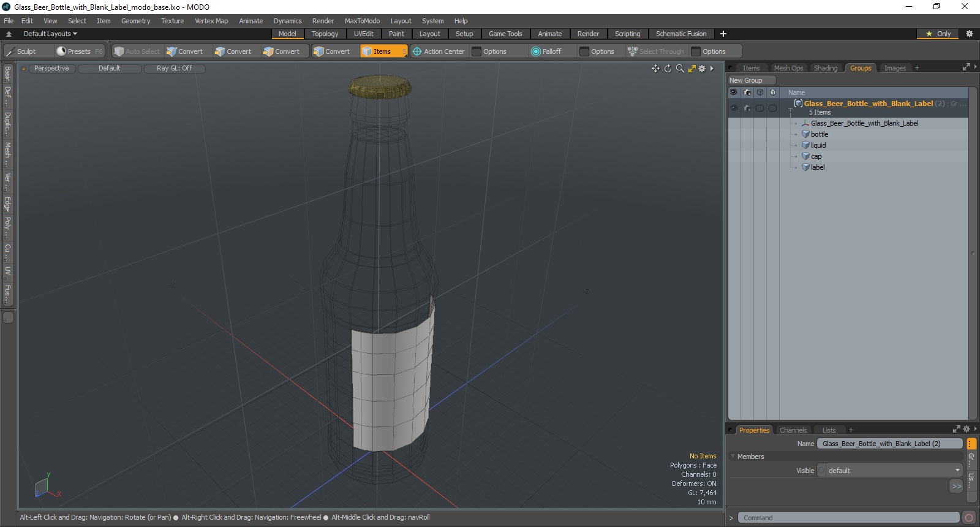Collapse the Members section
Image resolution: width=980 pixels, height=527 pixels.
click(733, 457)
